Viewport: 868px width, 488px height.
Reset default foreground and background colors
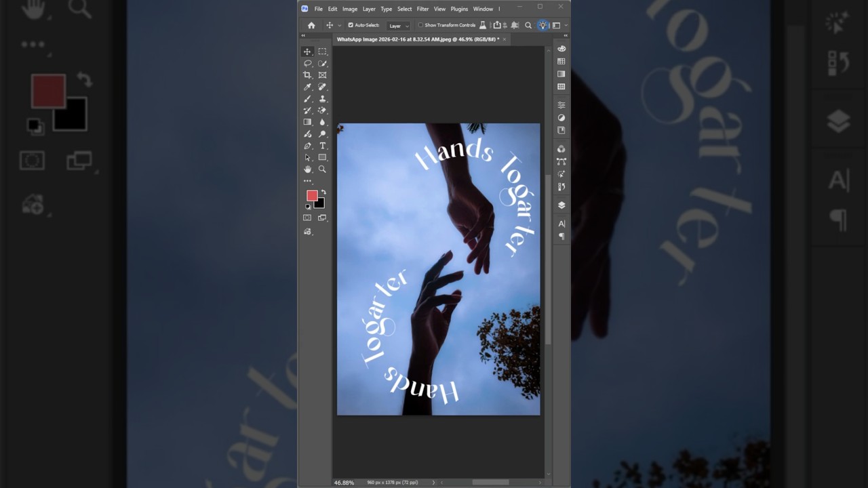tap(307, 206)
